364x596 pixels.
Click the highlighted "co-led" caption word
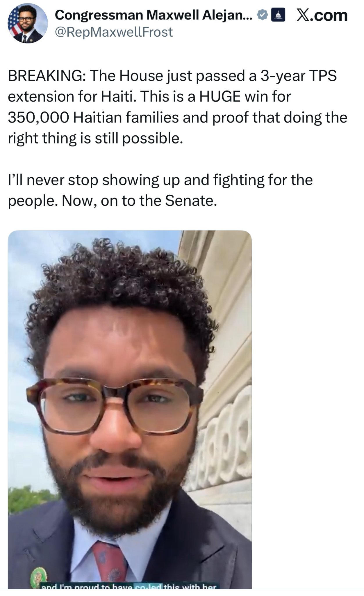(148, 586)
